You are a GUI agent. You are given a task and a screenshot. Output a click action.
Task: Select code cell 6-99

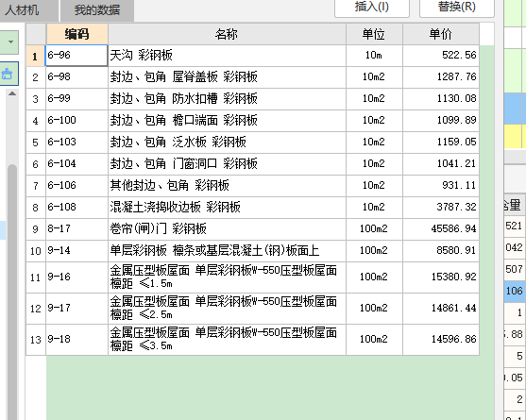pos(76,99)
